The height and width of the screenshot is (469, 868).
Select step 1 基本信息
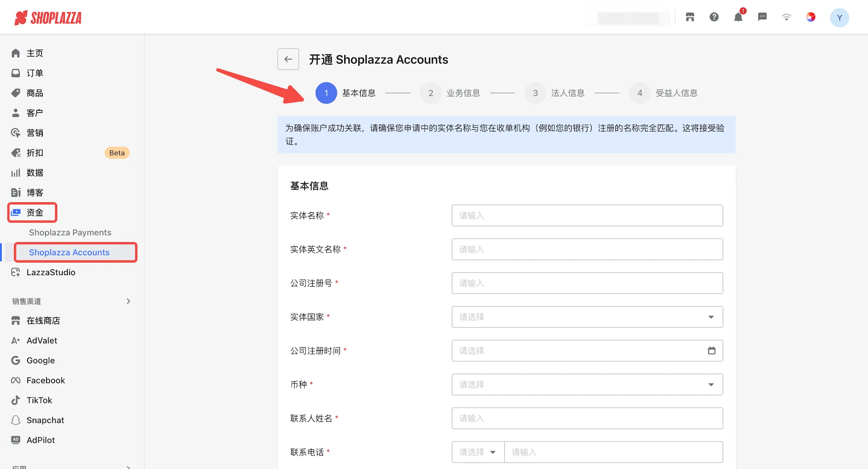345,93
